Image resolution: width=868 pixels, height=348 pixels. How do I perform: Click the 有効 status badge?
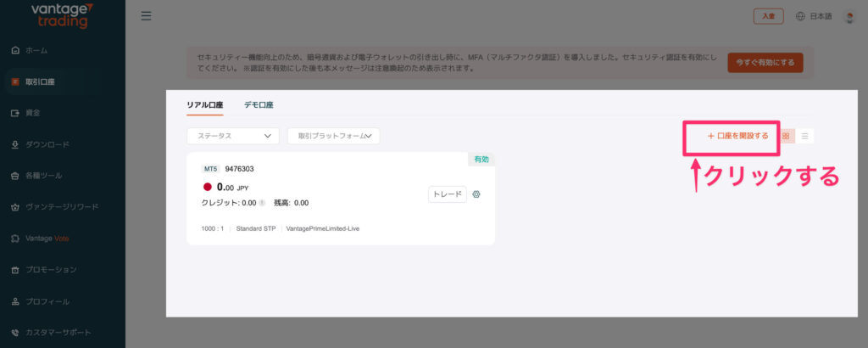[481, 159]
